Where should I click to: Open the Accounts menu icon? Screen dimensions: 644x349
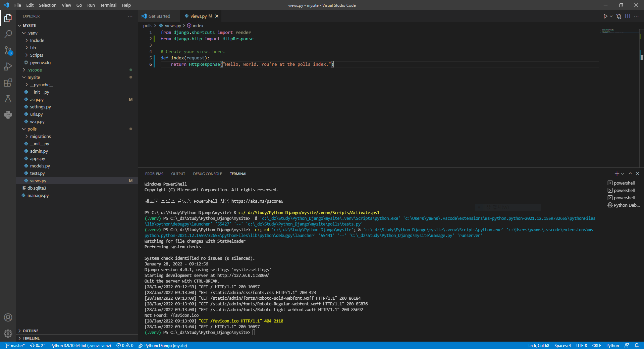coord(8,317)
